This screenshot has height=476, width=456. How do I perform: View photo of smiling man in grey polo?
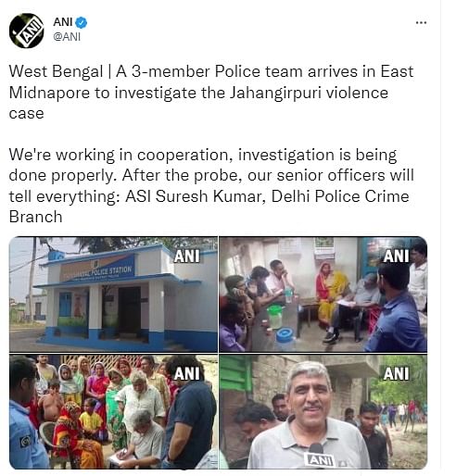[323, 412]
